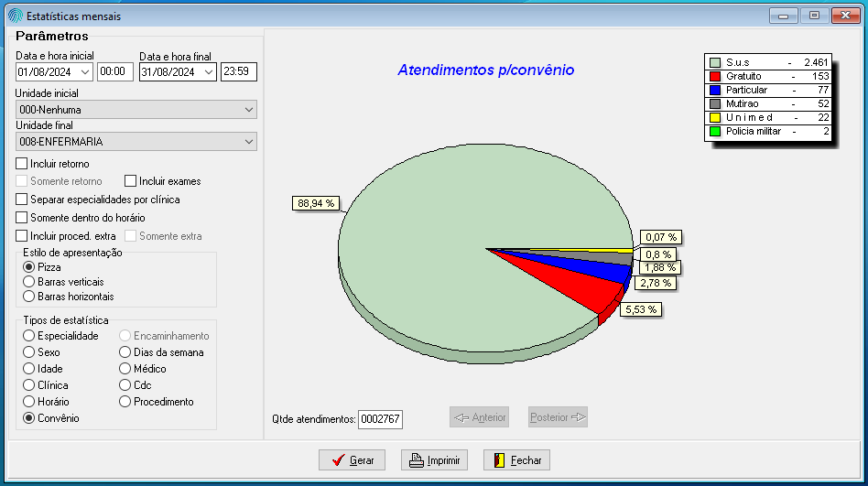The height and width of the screenshot is (486, 868).
Task: Click the red checkmark icon on Gerar
Action: (x=337, y=460)
